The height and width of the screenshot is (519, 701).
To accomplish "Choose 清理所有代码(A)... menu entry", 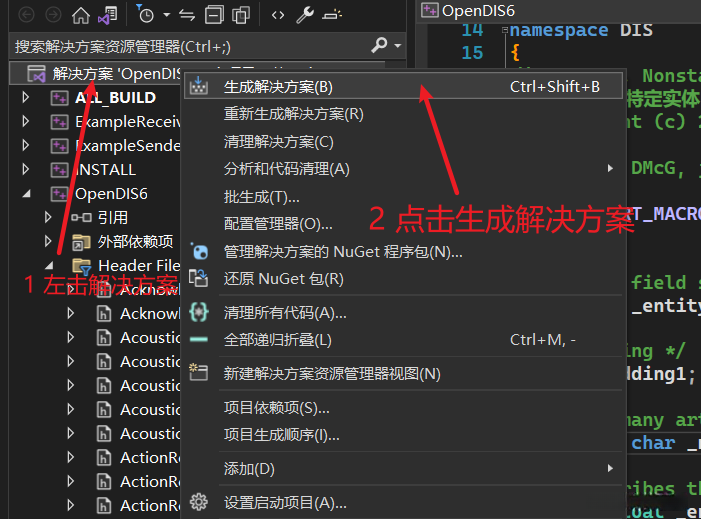I will tap(403, 312).
